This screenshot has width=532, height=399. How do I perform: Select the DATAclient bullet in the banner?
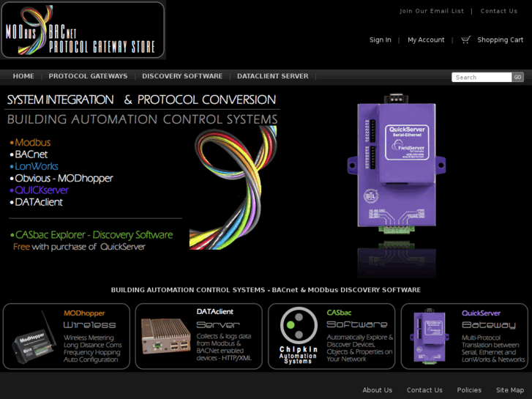point(37,202)
